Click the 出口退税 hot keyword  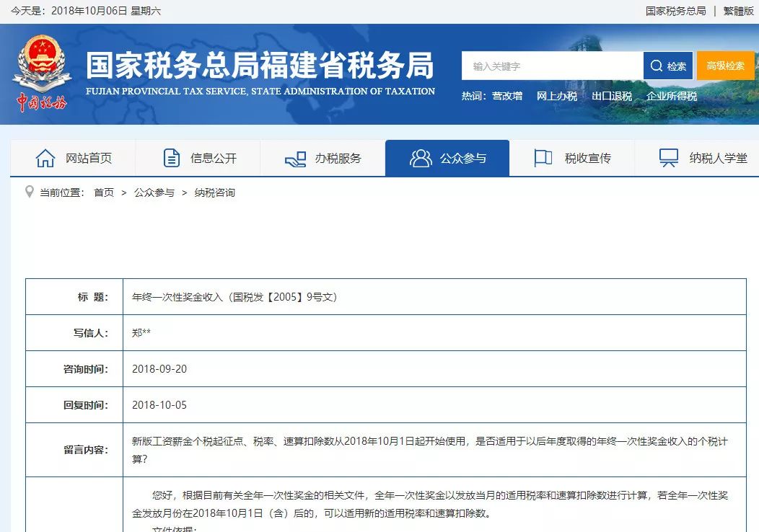(612, 97)
